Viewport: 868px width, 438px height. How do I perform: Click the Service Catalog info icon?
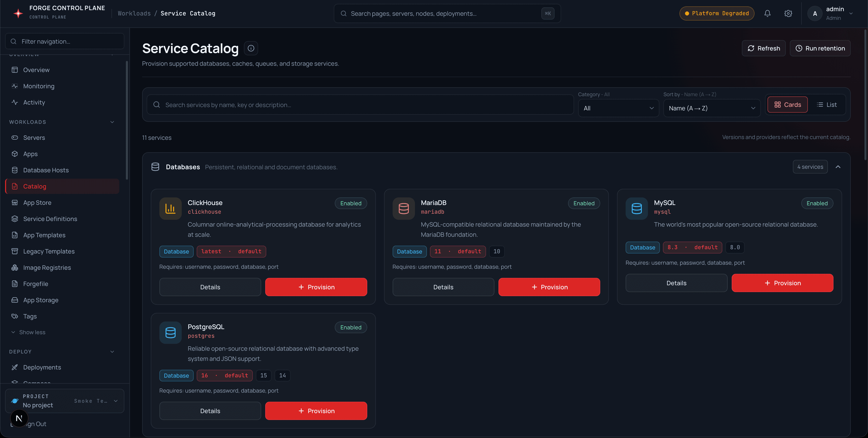251,48
